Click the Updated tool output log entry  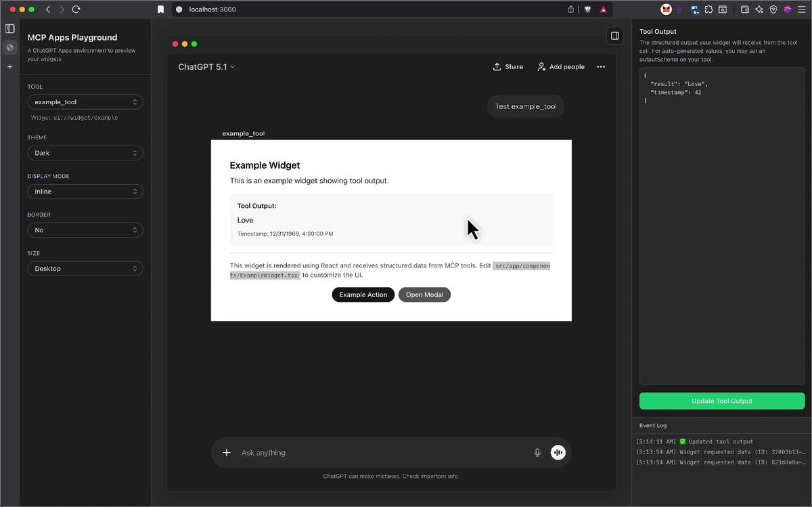[x=694, y=441]
